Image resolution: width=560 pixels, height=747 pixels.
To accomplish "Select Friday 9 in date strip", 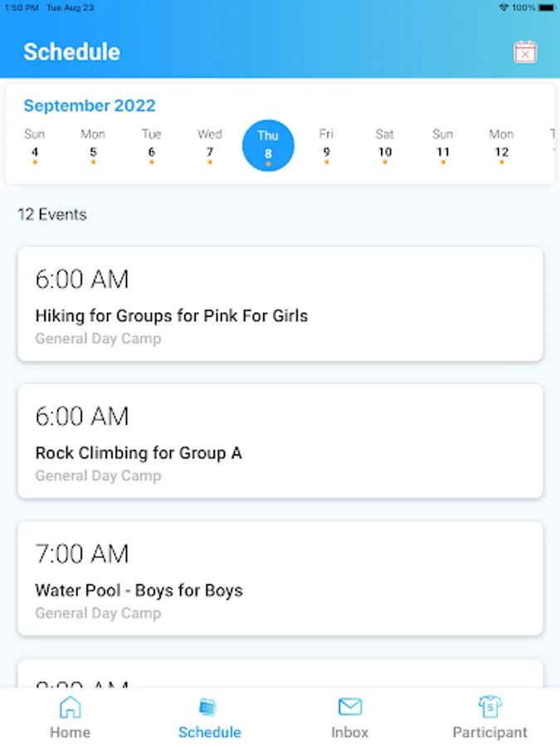I will point(326,144).
